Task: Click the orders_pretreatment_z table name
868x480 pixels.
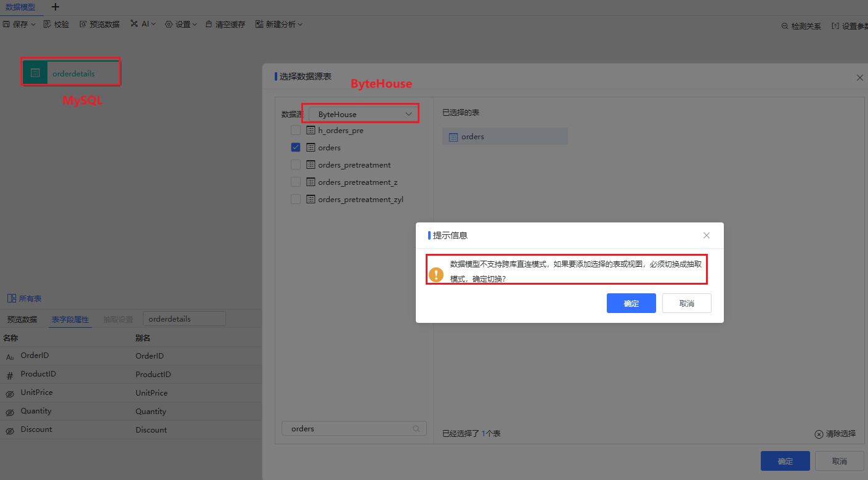Action: coord(358,182)
